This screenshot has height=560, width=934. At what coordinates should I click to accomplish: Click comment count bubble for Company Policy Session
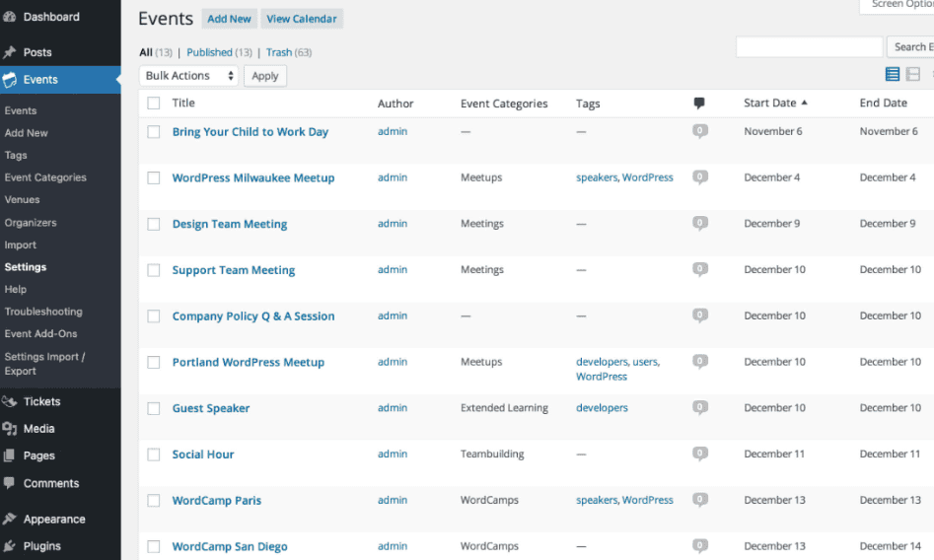point(700,315)
